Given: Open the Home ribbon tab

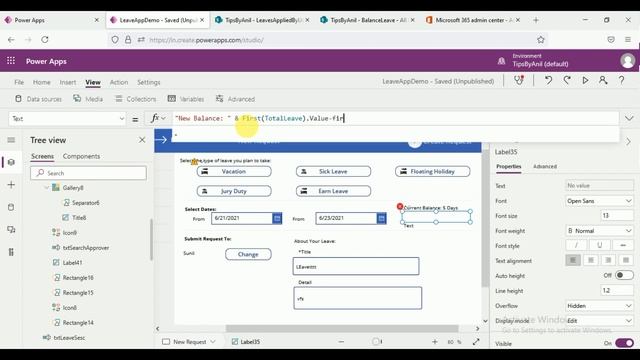Looking at the screenshot, I should (42, 82).
